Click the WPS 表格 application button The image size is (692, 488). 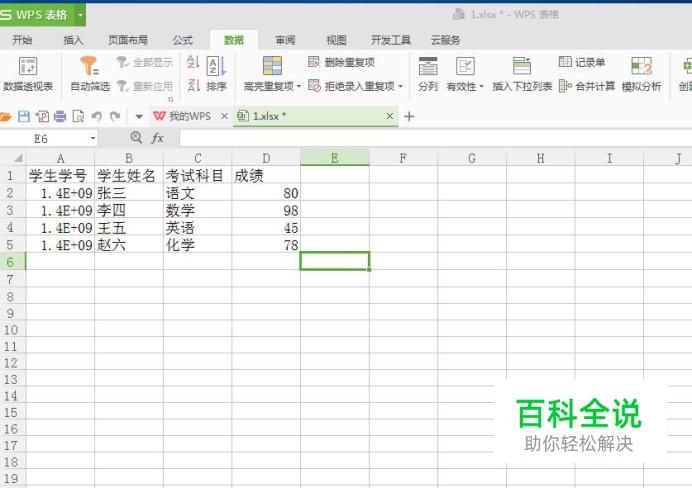pyautogui.click(x=38, y=15)
